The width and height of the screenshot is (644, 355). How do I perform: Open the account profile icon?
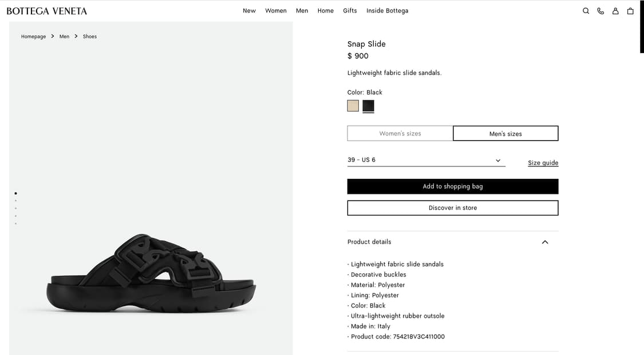[615, 11]
